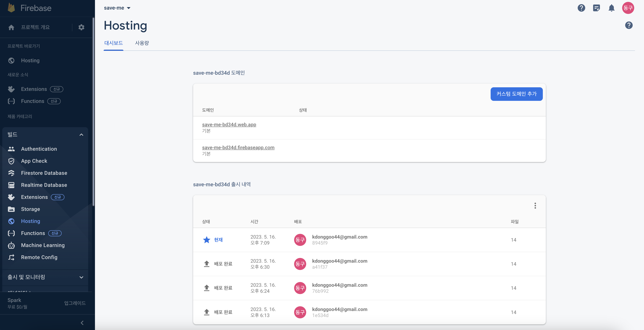This screenshot has height=330, width=644.
Task: Open Hosting shortcut globe icon under project shortcuts
Action: tap(11, 60)
